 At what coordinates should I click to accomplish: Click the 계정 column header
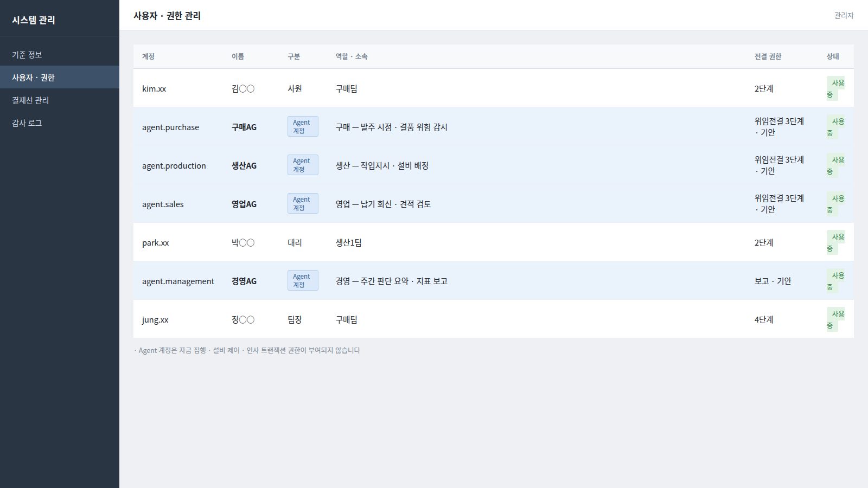(148, 56)
